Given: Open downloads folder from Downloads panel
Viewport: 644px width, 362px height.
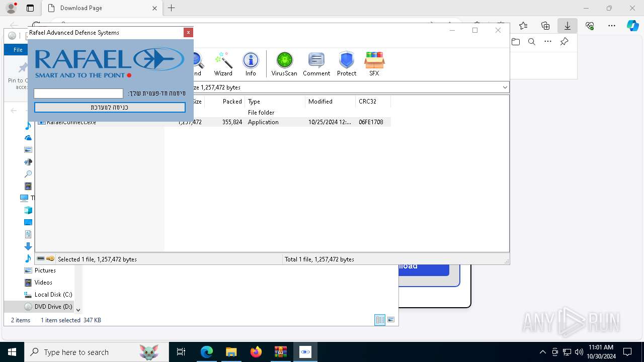Looking at the screenshot, I should click(x=516, y=42).
